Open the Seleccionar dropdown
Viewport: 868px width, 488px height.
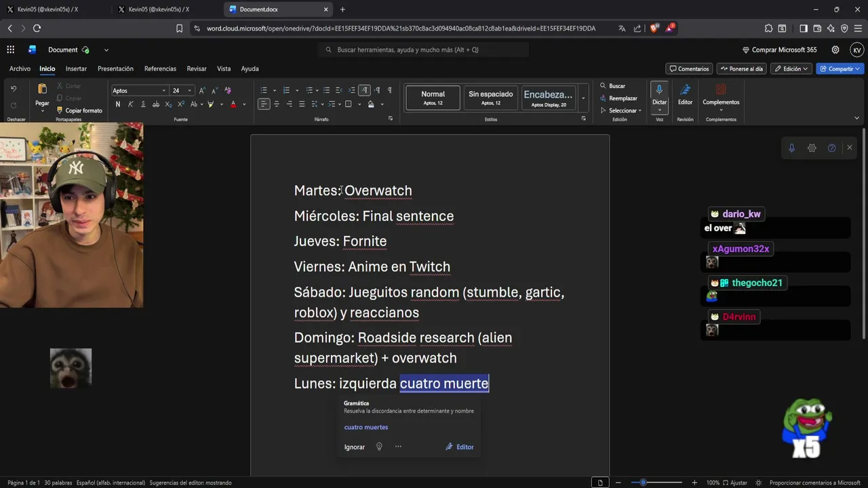point(625,110)
